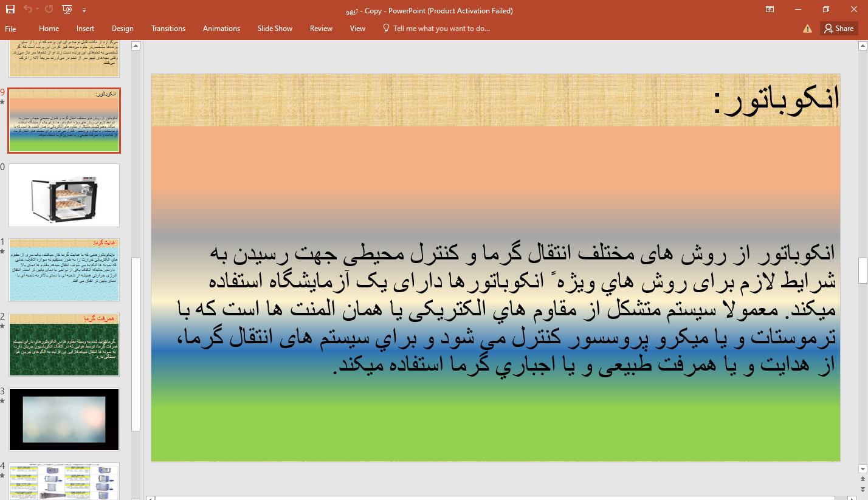This screenshot has width=868, height=500.
Task: Go to next slide double-arrow button
Action: coord(862,490)
